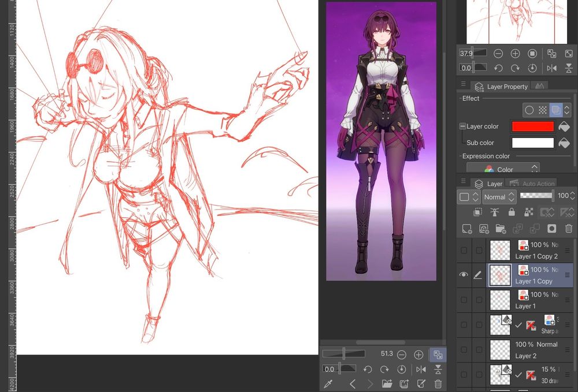Screen dimensions: 578x392
Task: Click the layer opacity slider
Action: (537, 196)
